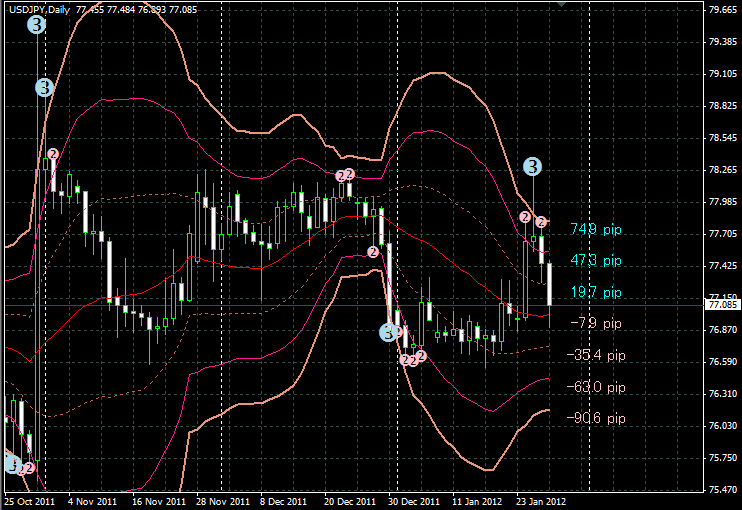Image resolution: width=742 pixels, height=510 pixels.
Task: Select pink 2 marker beside 74.9 pip label
Action: (x=541, y=221)
